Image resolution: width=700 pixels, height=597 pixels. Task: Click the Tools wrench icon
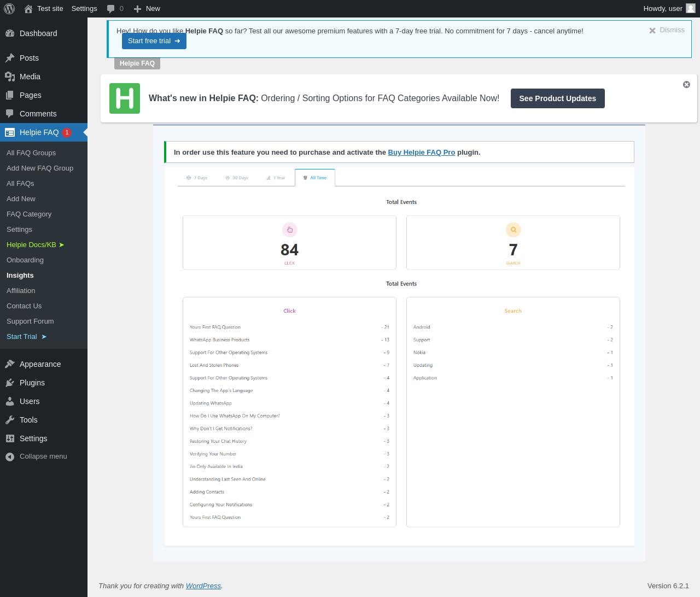point(10,420)
